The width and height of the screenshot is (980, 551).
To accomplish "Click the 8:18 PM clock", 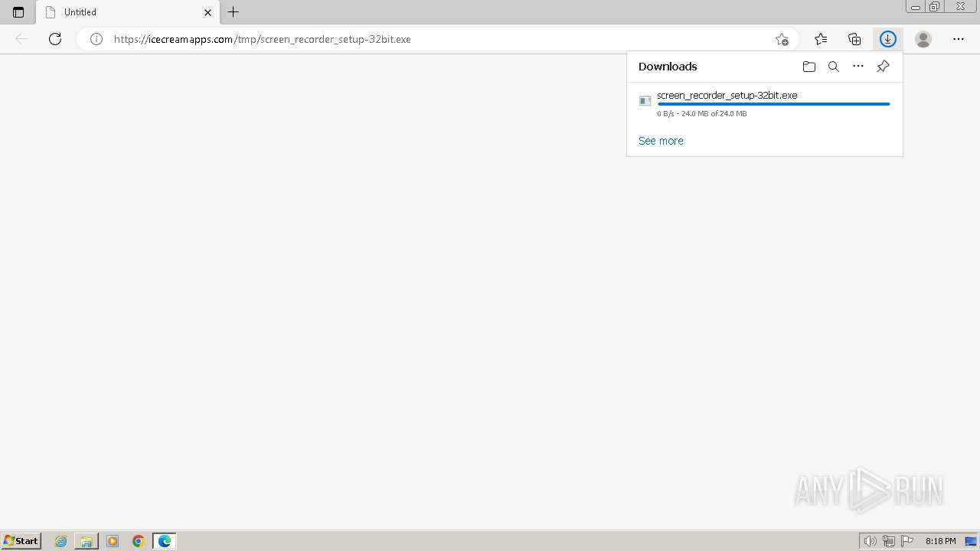I will [940, 541].
